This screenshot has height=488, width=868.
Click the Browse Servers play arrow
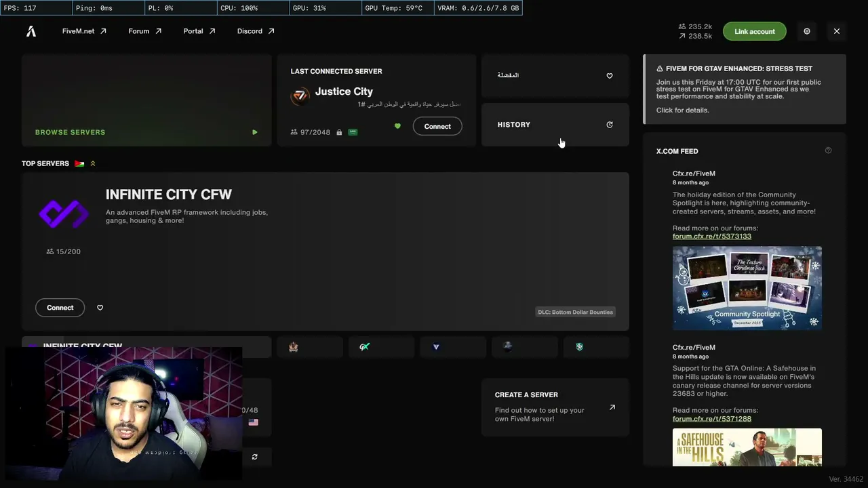255,132
